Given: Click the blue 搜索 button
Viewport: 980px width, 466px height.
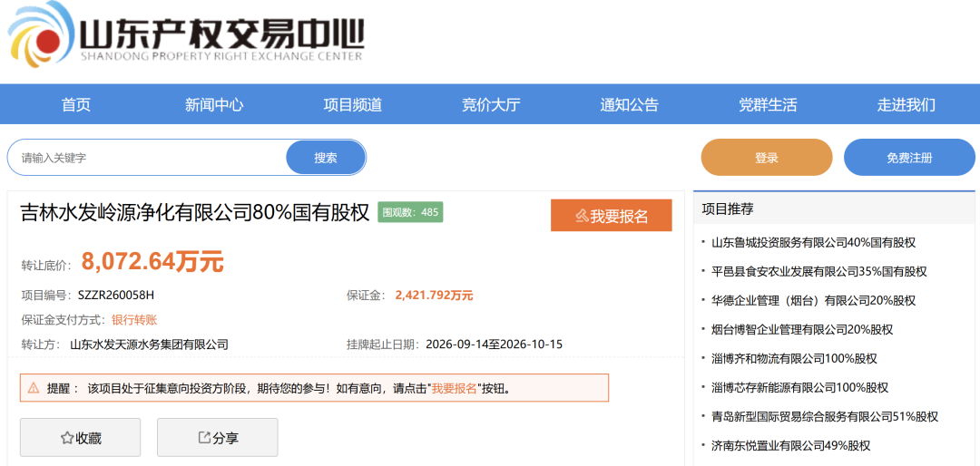Looking at the screenshot, I should tap(326, 158).
